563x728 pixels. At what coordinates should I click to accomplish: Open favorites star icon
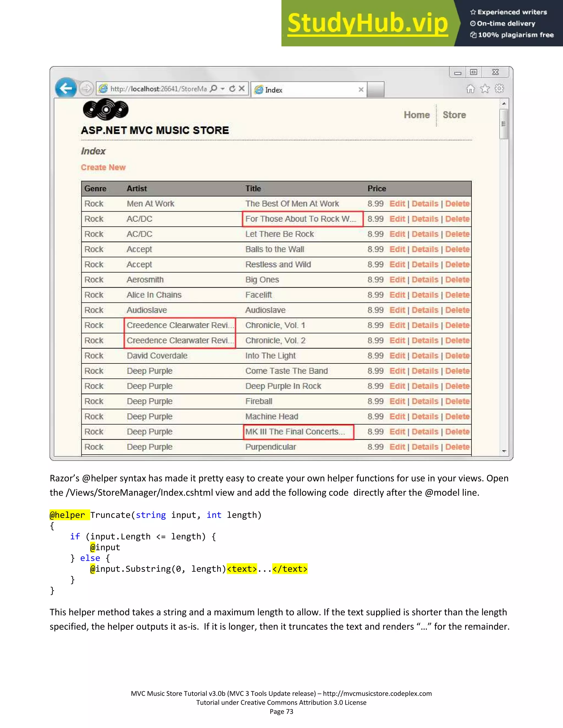point(485,89)
